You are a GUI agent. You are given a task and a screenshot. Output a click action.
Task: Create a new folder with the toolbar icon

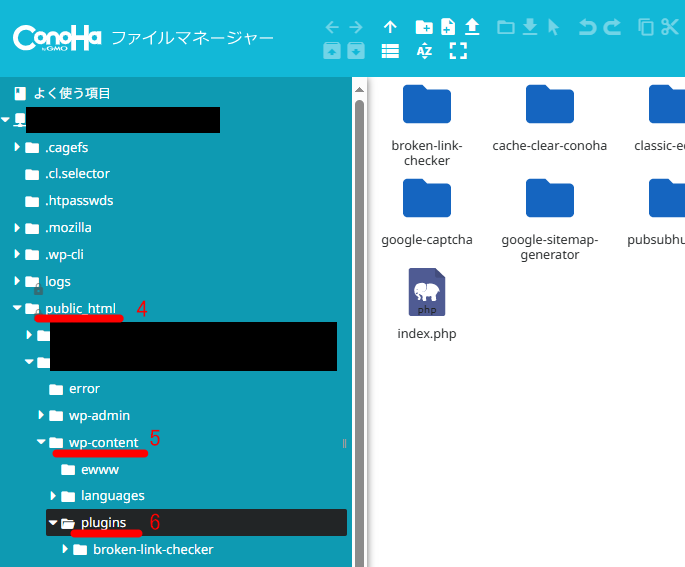tap(424, 27)
